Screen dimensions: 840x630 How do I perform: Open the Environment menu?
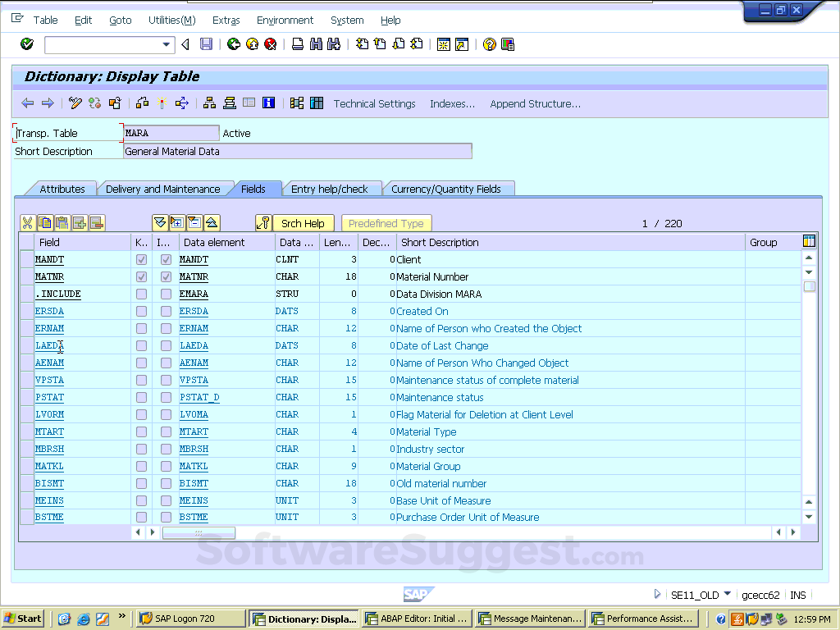coord(285,21)
